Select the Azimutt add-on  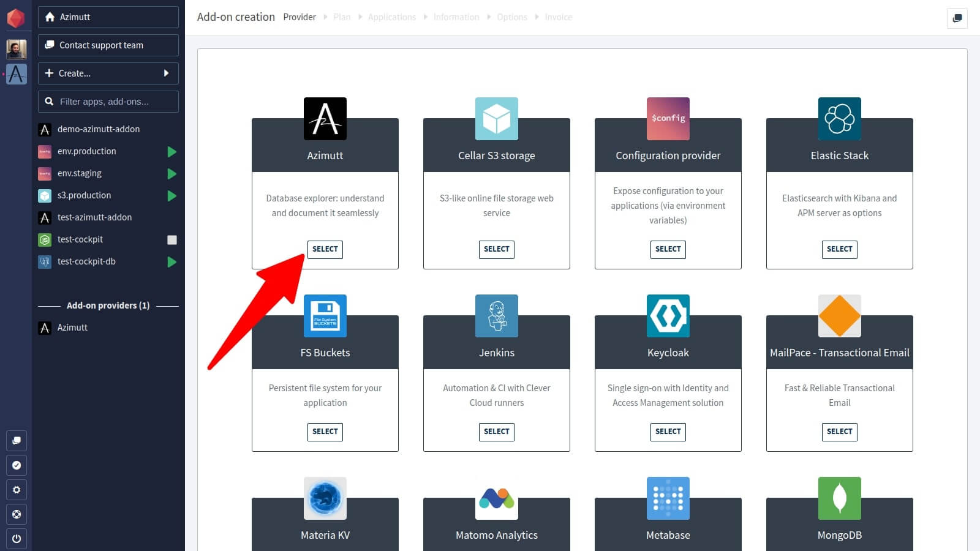325,249
